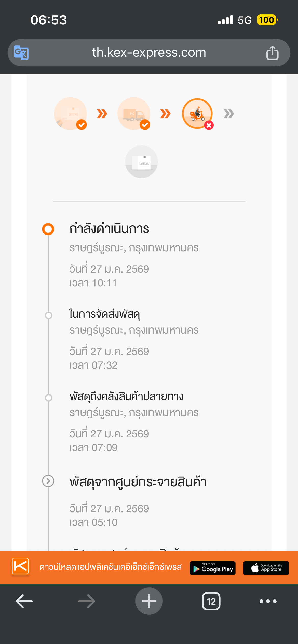Tap the KEX logo in orange banner

pyautogui.click(x=20, y=566)
